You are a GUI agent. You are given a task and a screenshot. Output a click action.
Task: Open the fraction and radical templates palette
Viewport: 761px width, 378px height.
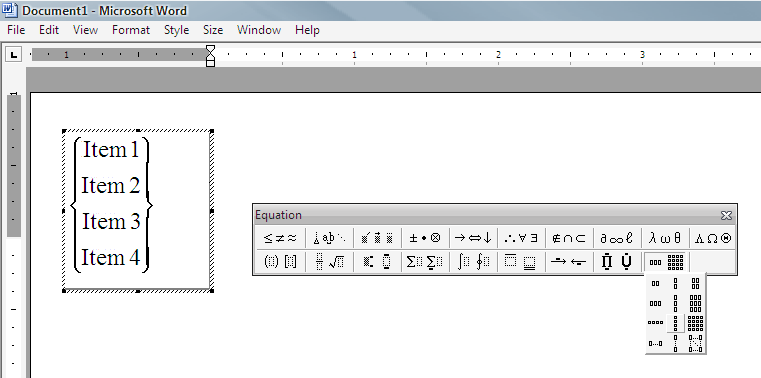click(330, 262)
